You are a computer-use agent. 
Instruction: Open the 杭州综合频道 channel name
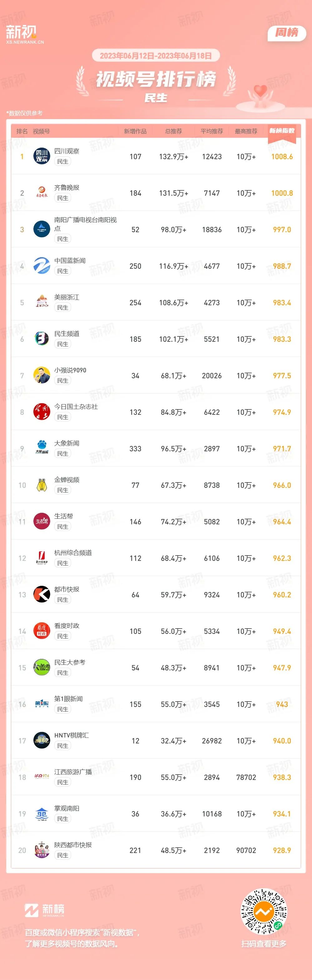tap(73, 553)
